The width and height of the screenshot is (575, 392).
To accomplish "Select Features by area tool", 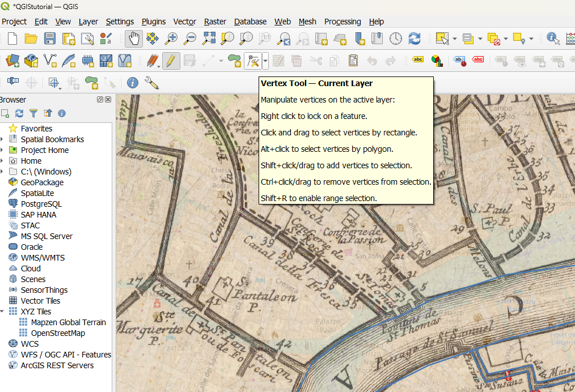I will coord(442,39).
